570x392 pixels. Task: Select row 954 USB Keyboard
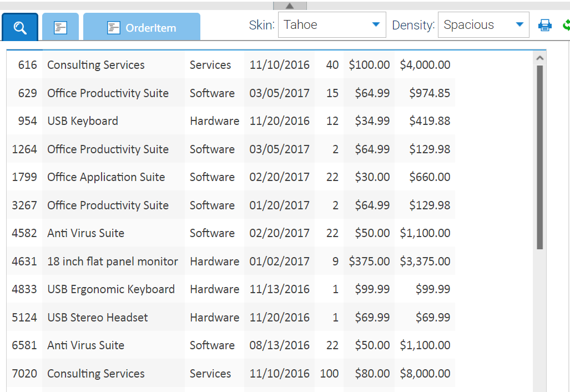coord(82,121)
